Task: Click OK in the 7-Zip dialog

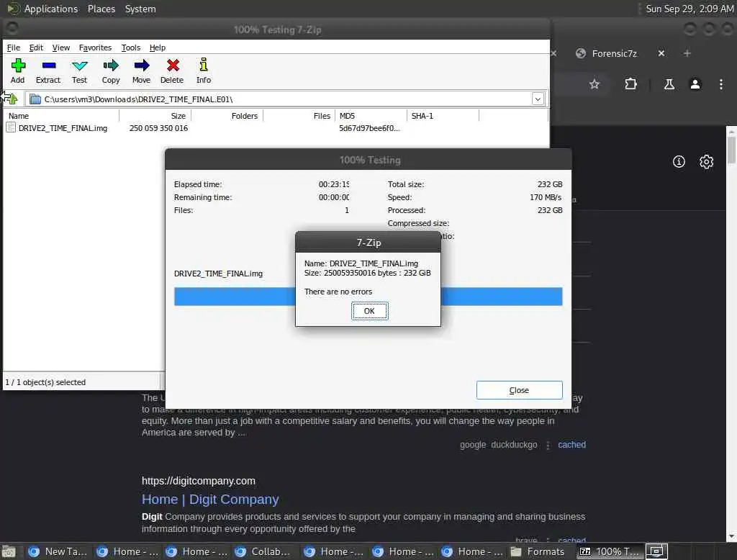Action: point(369,311)
